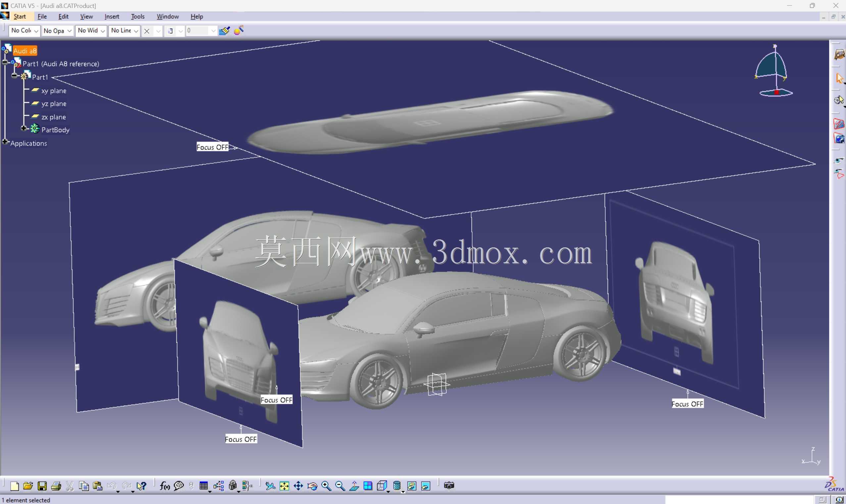Copy selection with the Copy icon
This screenshot has height=504, width=846.
click(83, 486)
